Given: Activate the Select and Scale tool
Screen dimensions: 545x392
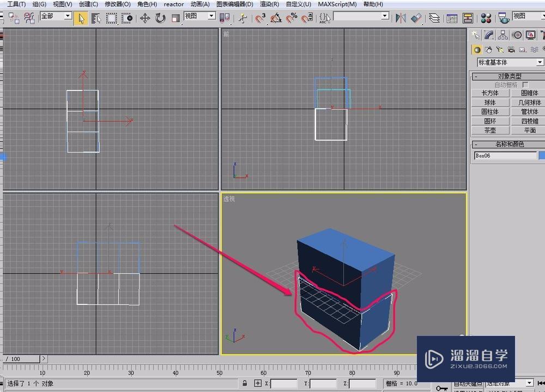Looking at the screenshot, I should [175, 17].
